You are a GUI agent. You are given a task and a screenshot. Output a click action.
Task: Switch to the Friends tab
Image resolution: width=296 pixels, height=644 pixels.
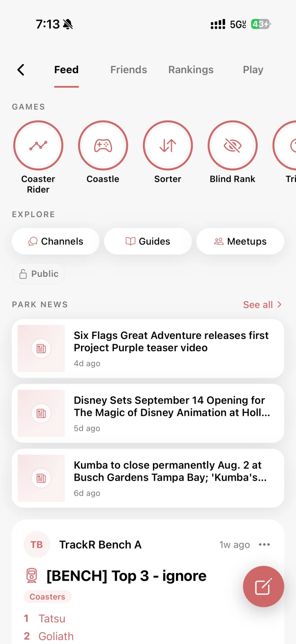click(x=129, y=70)
